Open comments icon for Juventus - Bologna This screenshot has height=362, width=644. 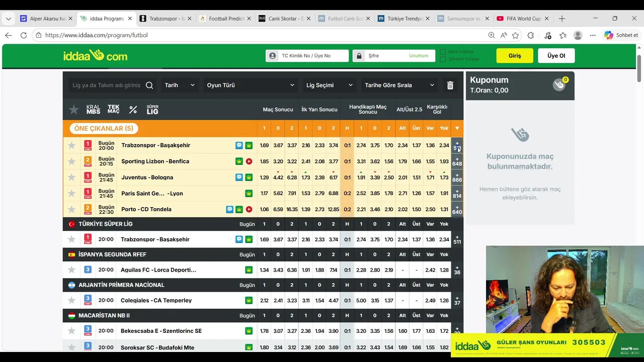[239, 177]
